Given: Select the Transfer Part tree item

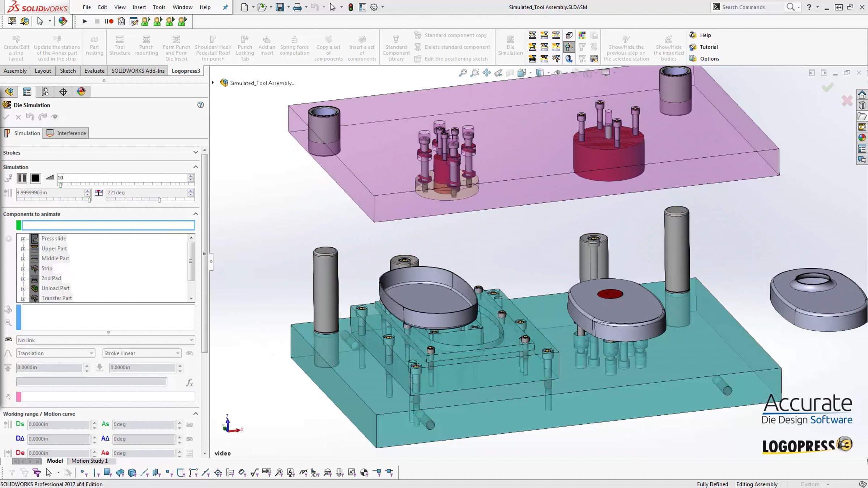Looking at the screenshot, I should tap(56, 298).
